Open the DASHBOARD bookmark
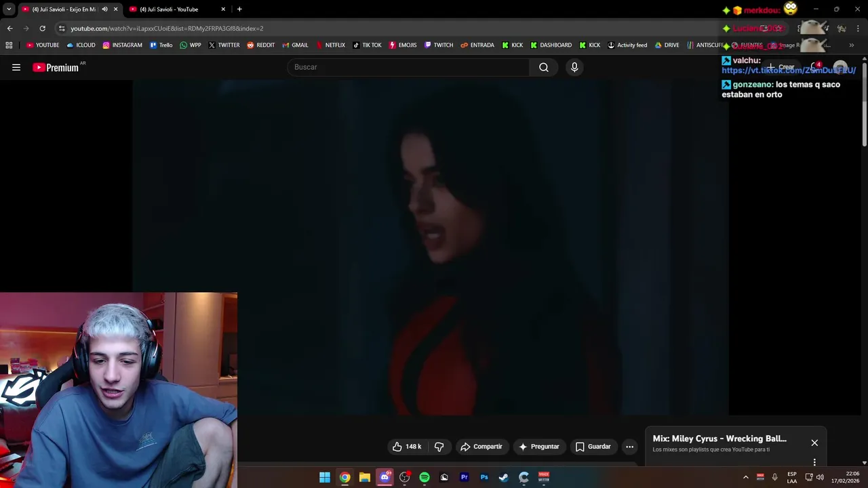Image resolution: width=868 pixels, height=488 pixels. click(x=551, y=45)
